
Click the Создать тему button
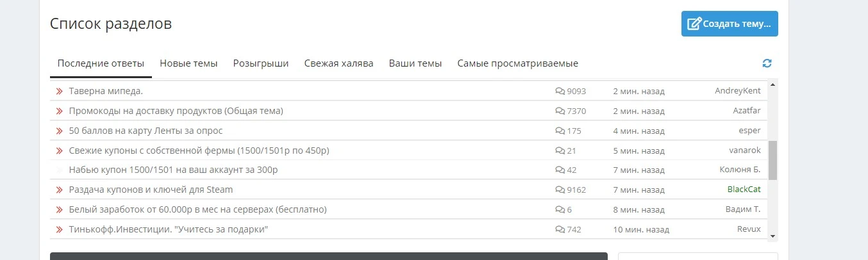coord(730,24)
